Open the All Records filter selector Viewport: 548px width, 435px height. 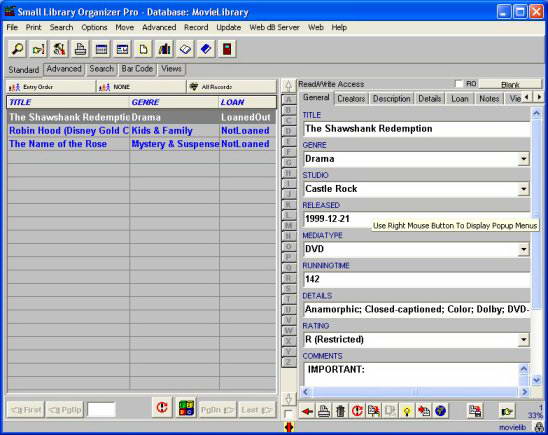click(232, 87)
